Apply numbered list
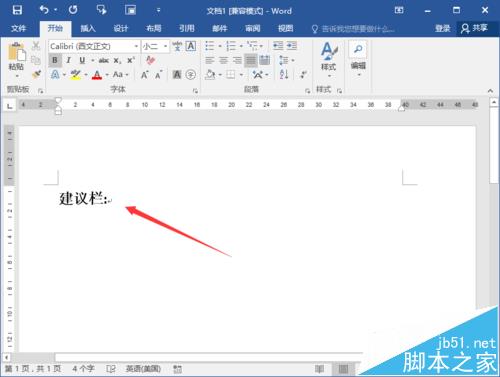The image size is (500, 377). (x=231, y=46)
